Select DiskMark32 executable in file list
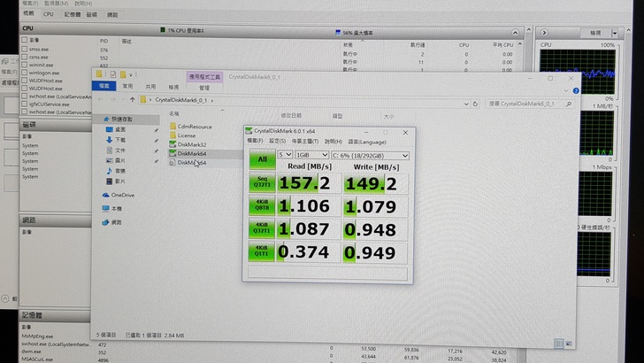 coord(191,143)
